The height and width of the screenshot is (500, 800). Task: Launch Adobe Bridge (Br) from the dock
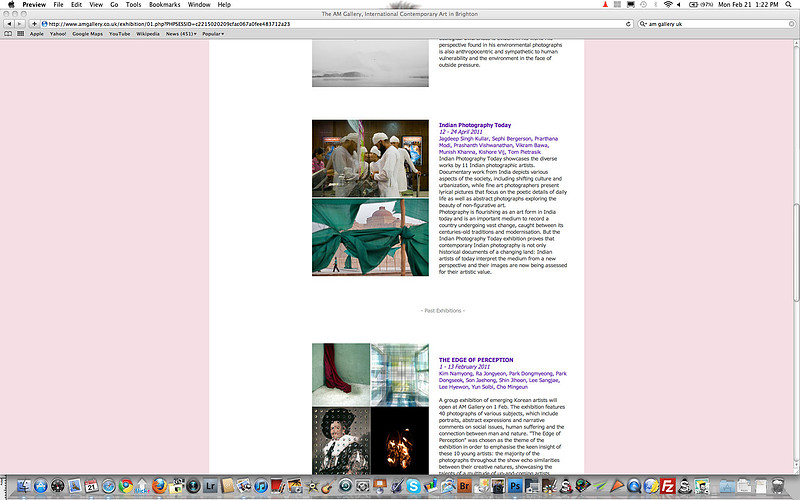point(464,486)
